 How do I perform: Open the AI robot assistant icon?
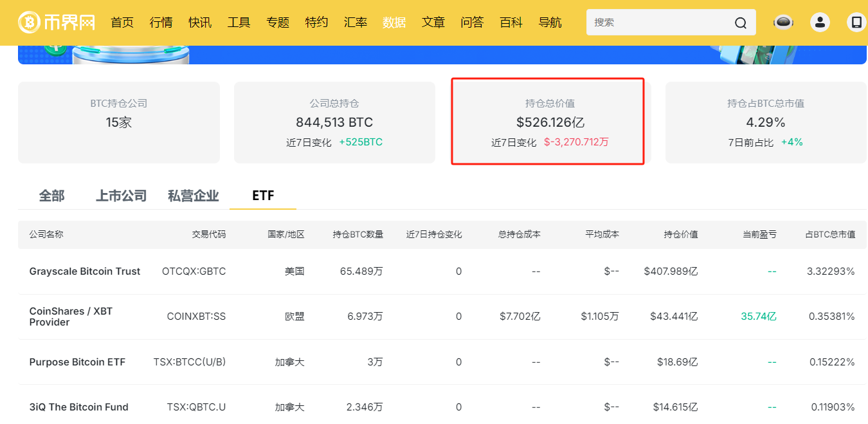[x=782, y=22]
